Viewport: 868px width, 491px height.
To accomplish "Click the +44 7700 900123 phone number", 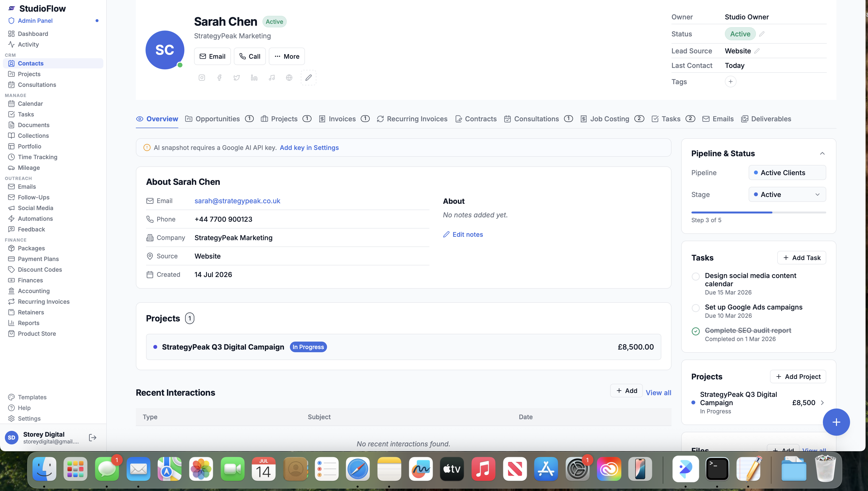I will pyautogui.click(x=223, y=219).
